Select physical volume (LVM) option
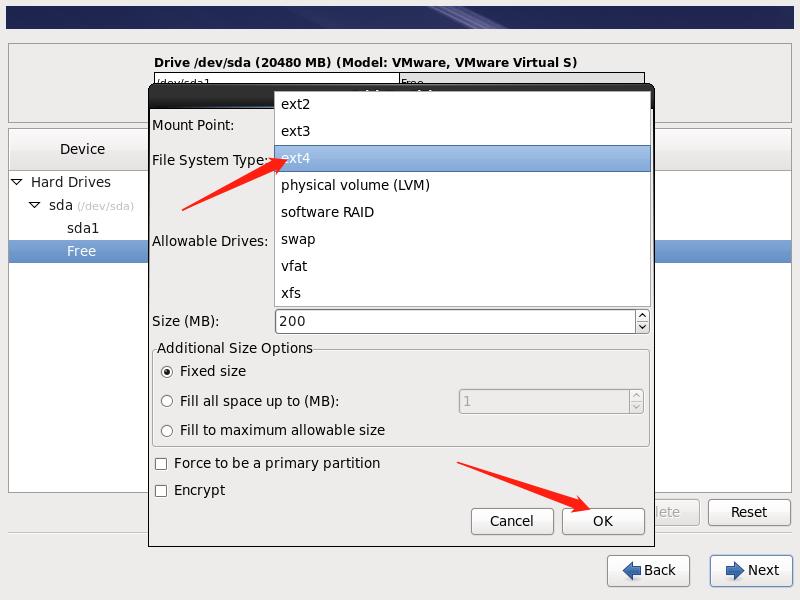Image resolution: width=800 pixels, height=600 pixels. tap(462, 185)
